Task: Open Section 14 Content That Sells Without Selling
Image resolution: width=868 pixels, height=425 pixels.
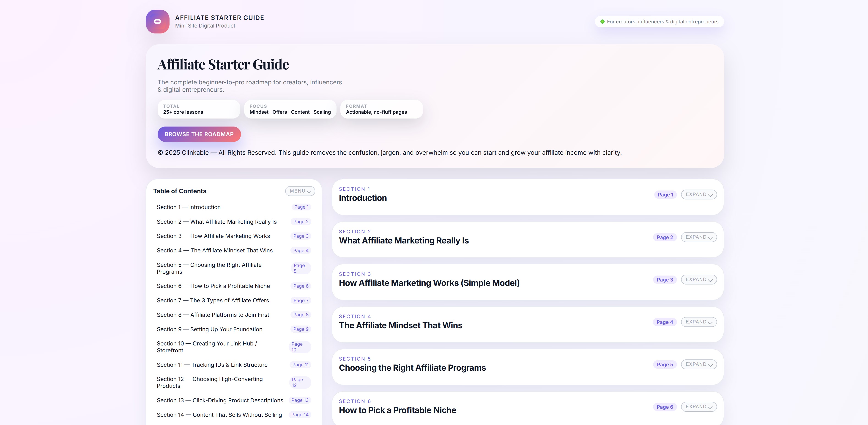Action: (219, 414)
